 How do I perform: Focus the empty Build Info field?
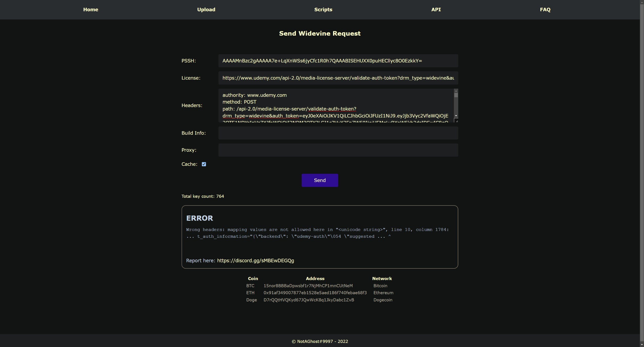[x=338, y=133]
